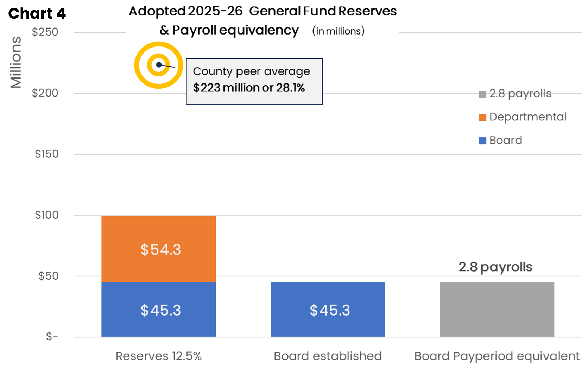Click the orange $54.3 bar segment
Image resolution: width=588 pixels, height=367 pixels.
click(159, 249)
